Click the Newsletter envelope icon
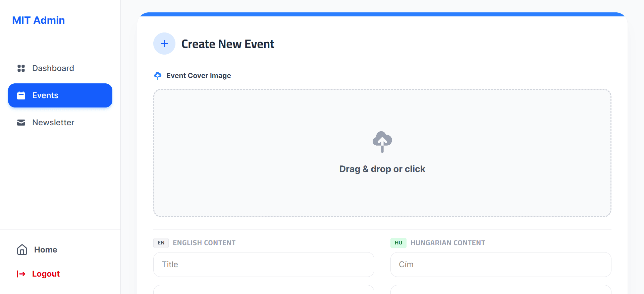The width and height of the screenshot is (644, 294). (21, 123)
